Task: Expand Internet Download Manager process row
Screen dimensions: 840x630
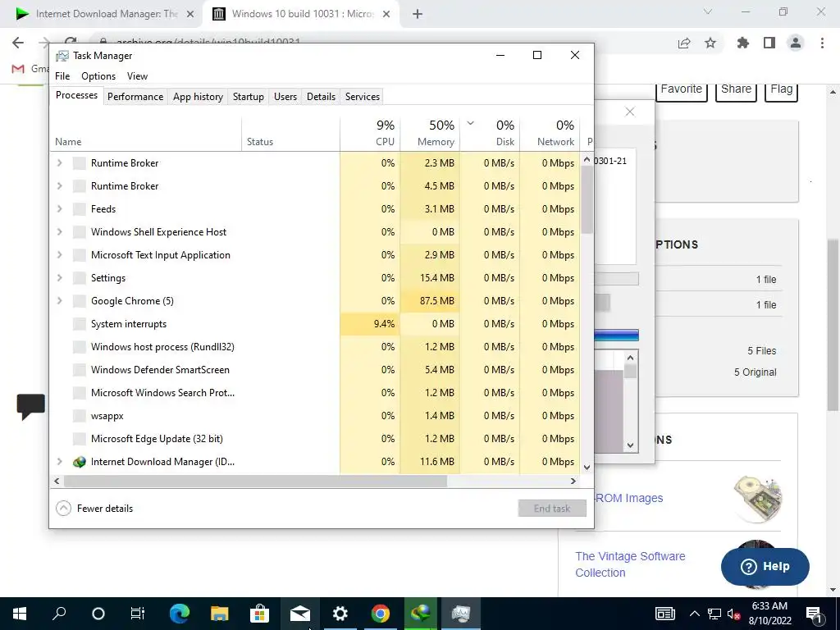Action: coord(59,462)
